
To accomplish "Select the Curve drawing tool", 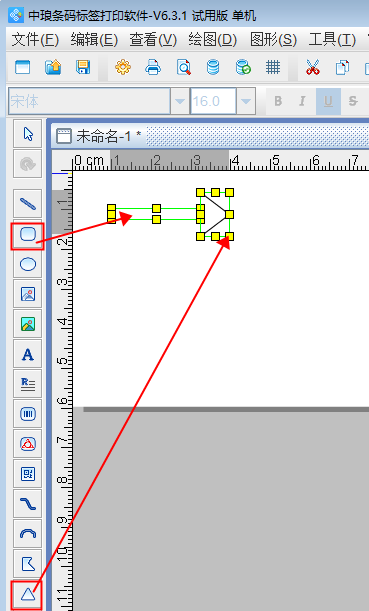I will pos(28,504).
